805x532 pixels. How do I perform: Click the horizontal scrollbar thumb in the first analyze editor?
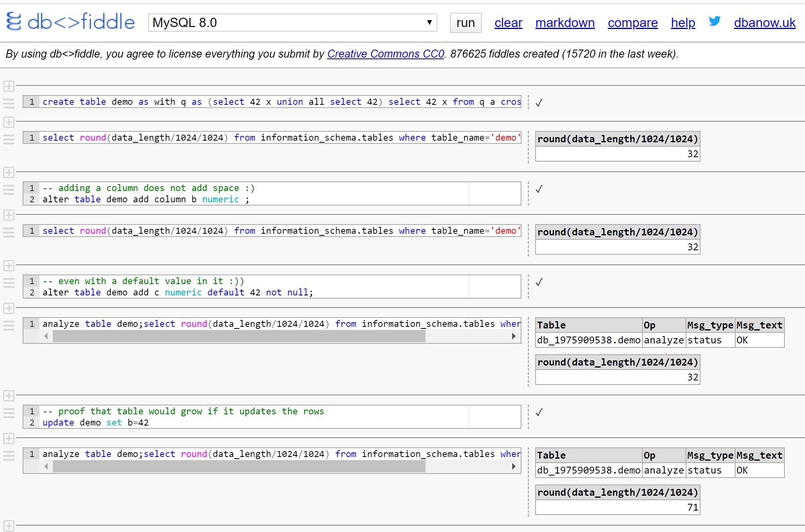click(239, 336)
